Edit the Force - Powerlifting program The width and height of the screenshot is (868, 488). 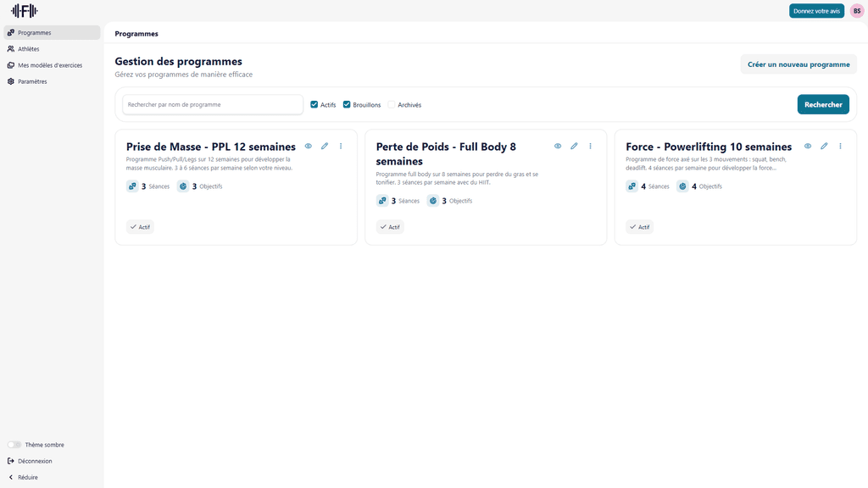click(x=824, y=147)
